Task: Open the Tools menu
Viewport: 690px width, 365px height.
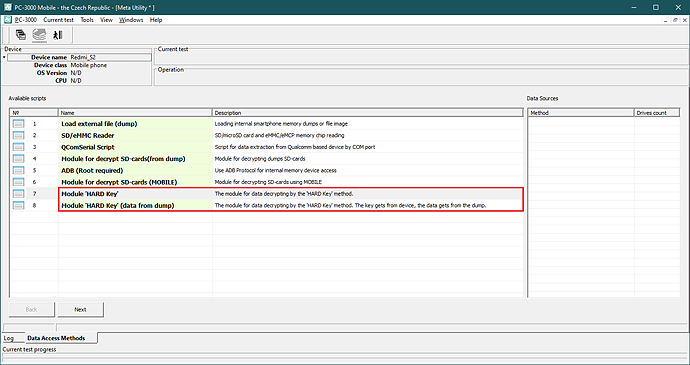Action: [87, 20]
